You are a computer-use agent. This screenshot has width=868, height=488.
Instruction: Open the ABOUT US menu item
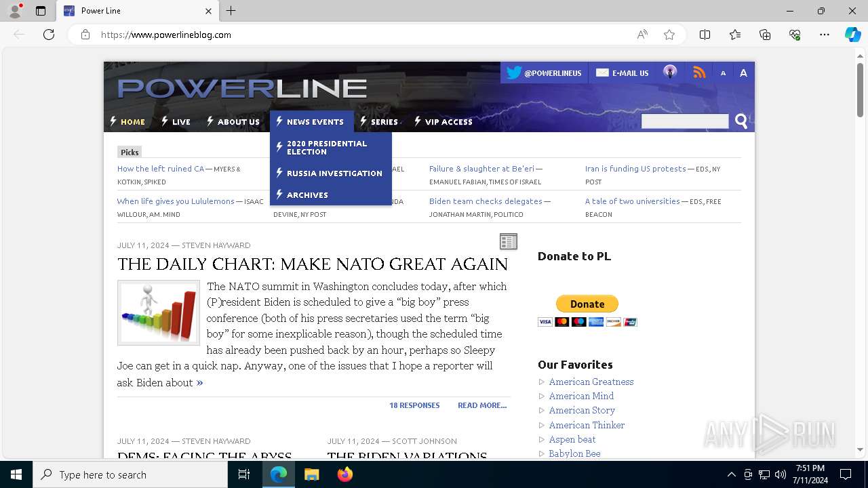(233, 122)
